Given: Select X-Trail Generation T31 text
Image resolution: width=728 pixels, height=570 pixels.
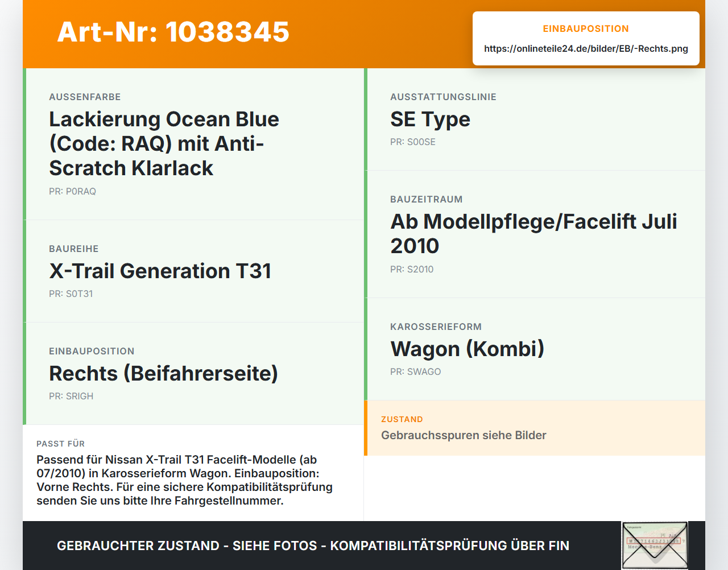Looking at the screenshot, I should (160, 271).
